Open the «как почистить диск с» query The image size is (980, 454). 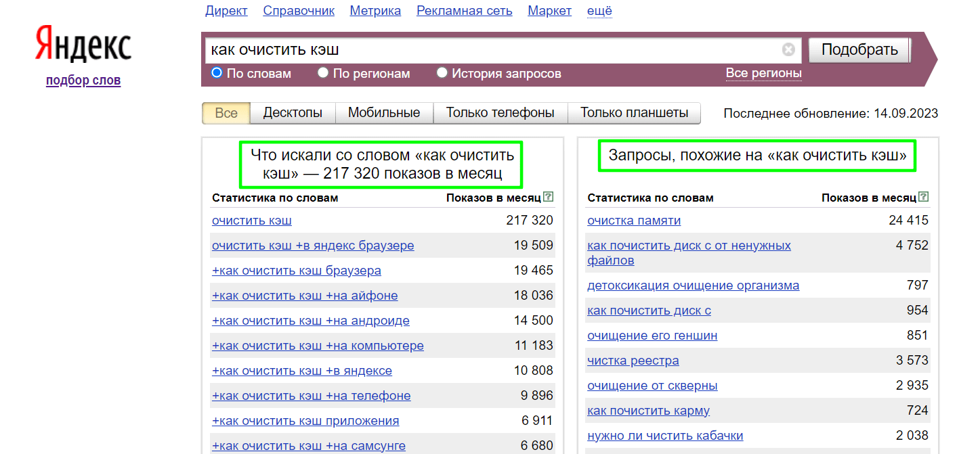pos(649,311)
